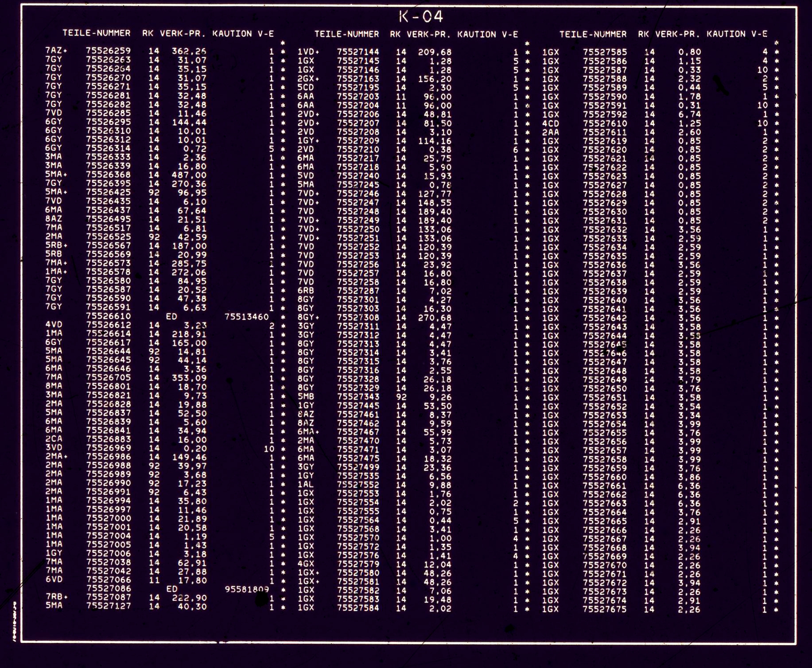Click the price 55,99

(x=438, y=432)
